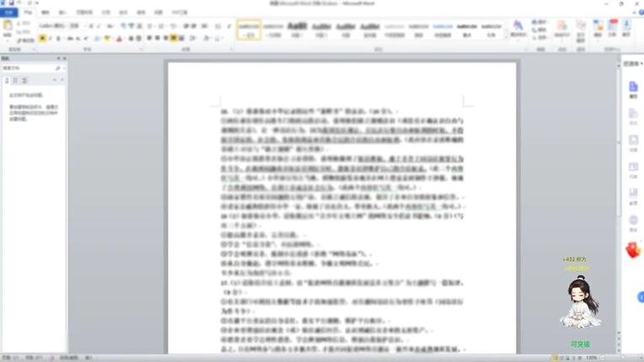Screen dimensions: 644x362
Task: Click the Save icon in quick access toolbar
Action: point(12,3)
